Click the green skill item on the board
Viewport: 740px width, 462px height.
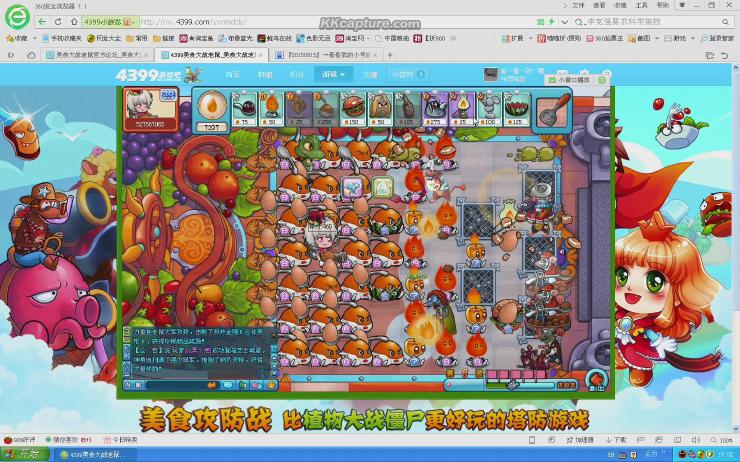coord(382,187)
